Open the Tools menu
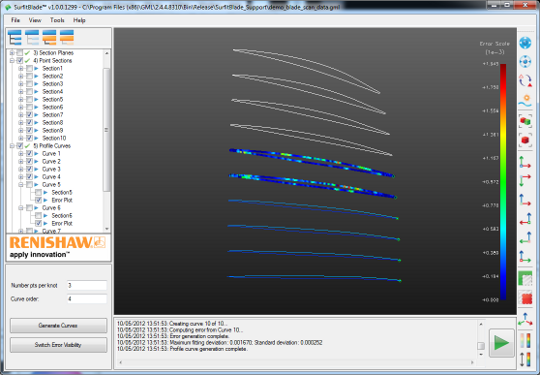Image resolution: width=540 pixels, height=375 pixels. (x=57, y=20)
